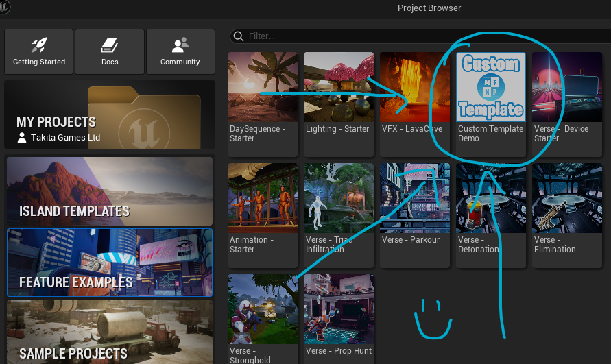The image size is (611, 364).
Task: Select the Sample Projects category
Action: pos(110,332)
